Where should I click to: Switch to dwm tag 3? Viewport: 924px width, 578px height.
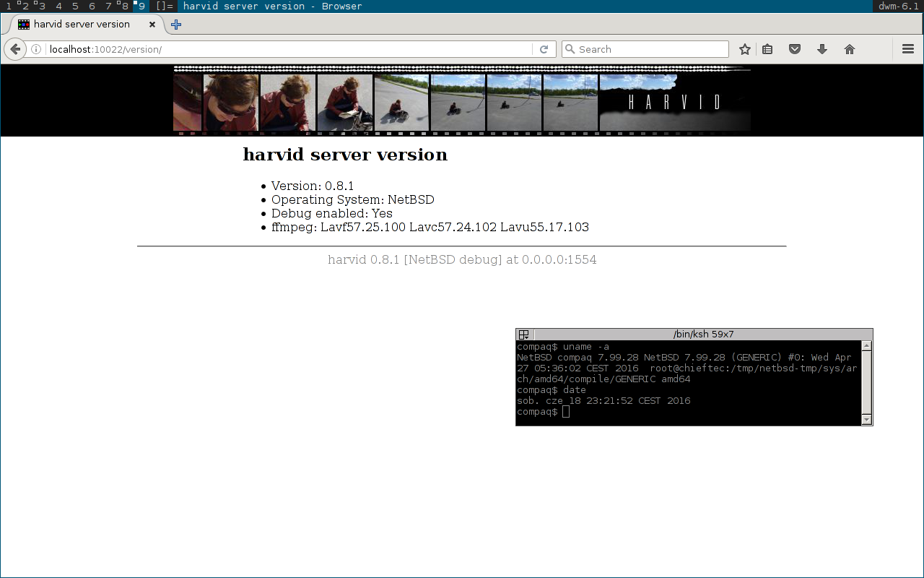tap(41, 6)
